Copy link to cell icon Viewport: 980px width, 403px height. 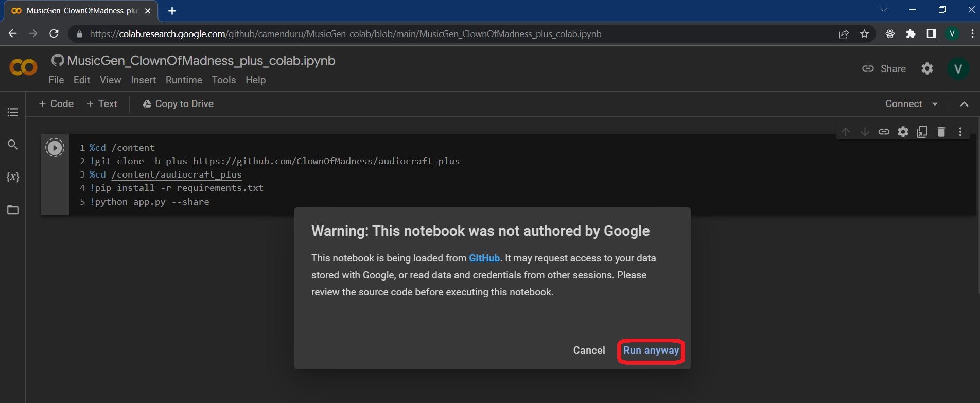(x=884, y=132)
